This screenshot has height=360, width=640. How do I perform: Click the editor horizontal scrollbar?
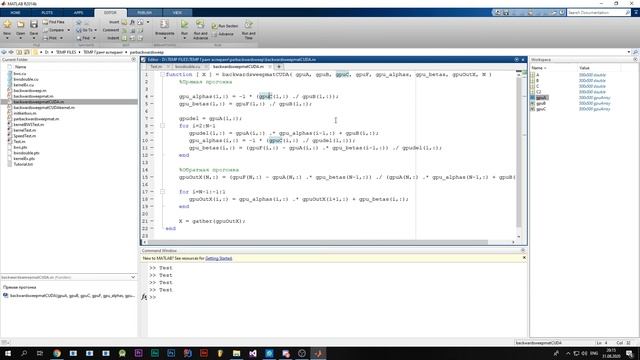tap(318, 242)
